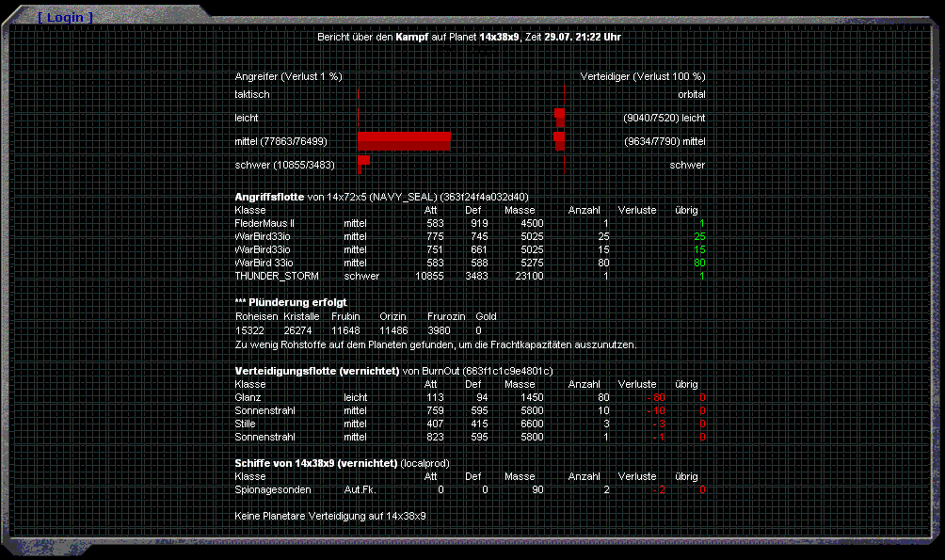Select the Glanz defender ship class

(x=248, y=397)
